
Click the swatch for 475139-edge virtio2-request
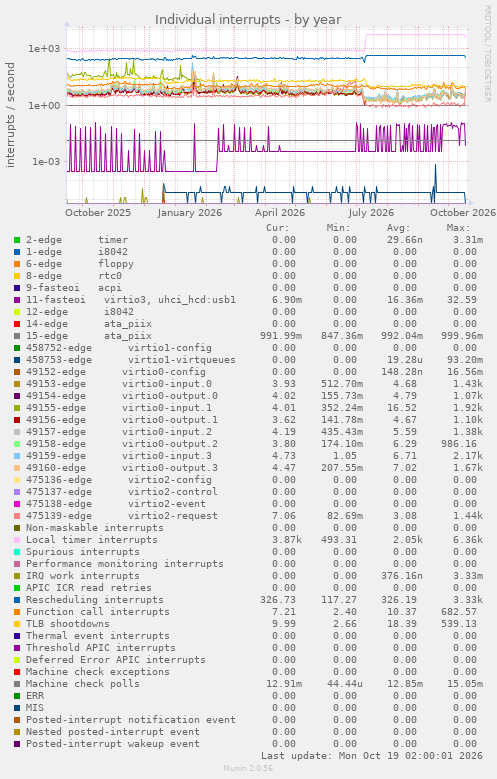tap(17, 516)
